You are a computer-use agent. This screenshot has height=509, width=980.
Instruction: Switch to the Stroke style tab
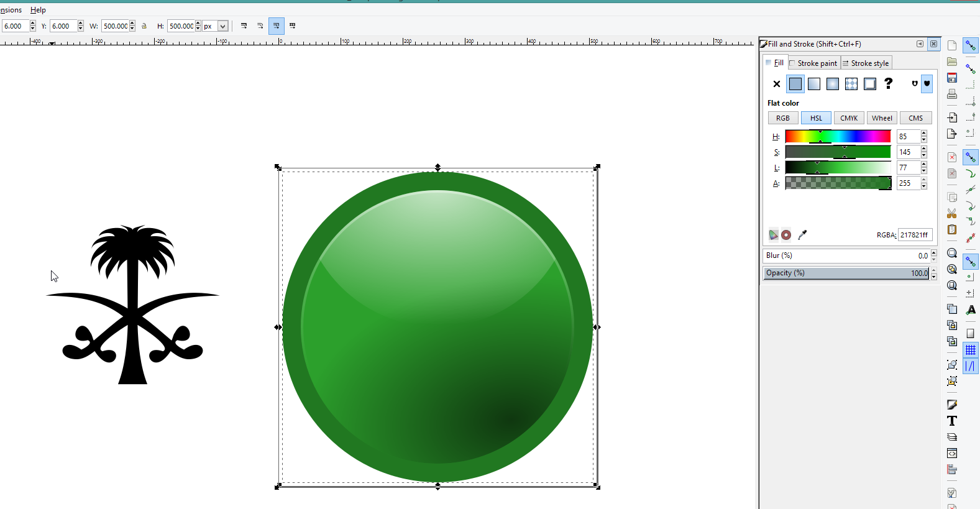866,63
